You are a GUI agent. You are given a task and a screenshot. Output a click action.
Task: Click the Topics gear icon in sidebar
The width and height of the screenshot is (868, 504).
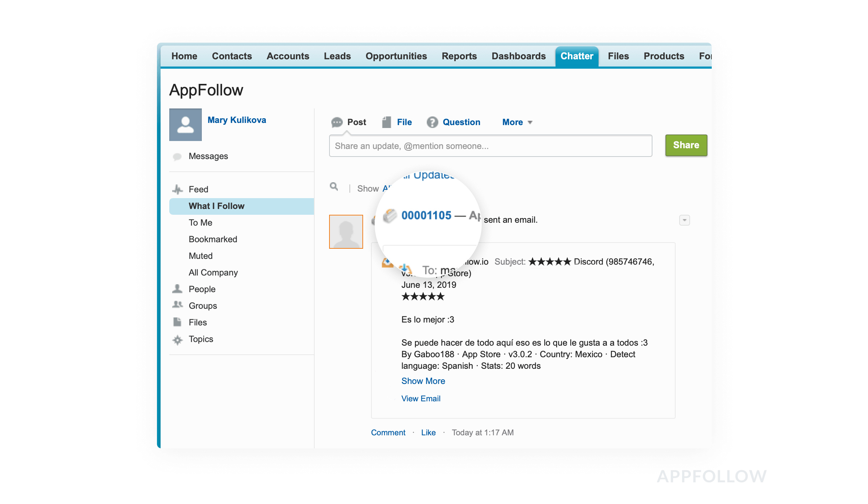[x=177, y=339]
